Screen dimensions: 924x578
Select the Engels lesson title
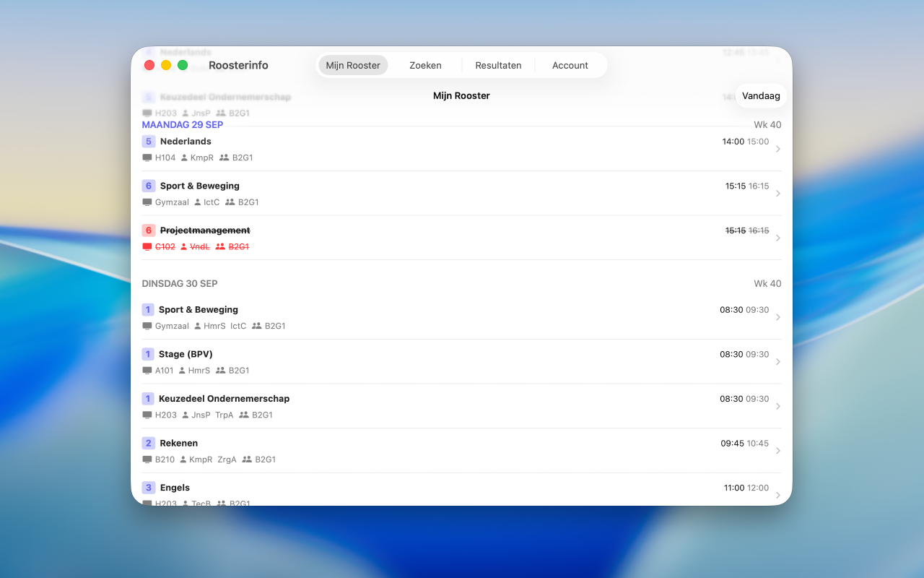click(175, 488)
